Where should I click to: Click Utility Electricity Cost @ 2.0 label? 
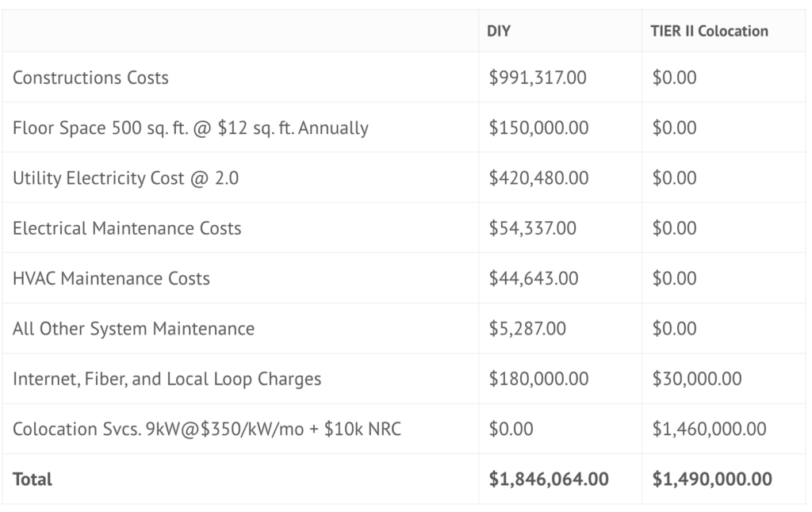(125, 178)
